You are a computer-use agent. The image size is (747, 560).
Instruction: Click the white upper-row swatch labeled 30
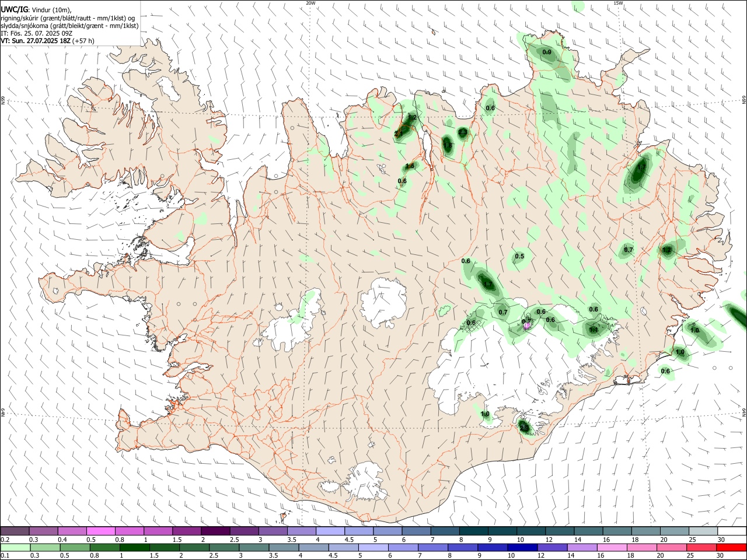[x=732, y=531]
